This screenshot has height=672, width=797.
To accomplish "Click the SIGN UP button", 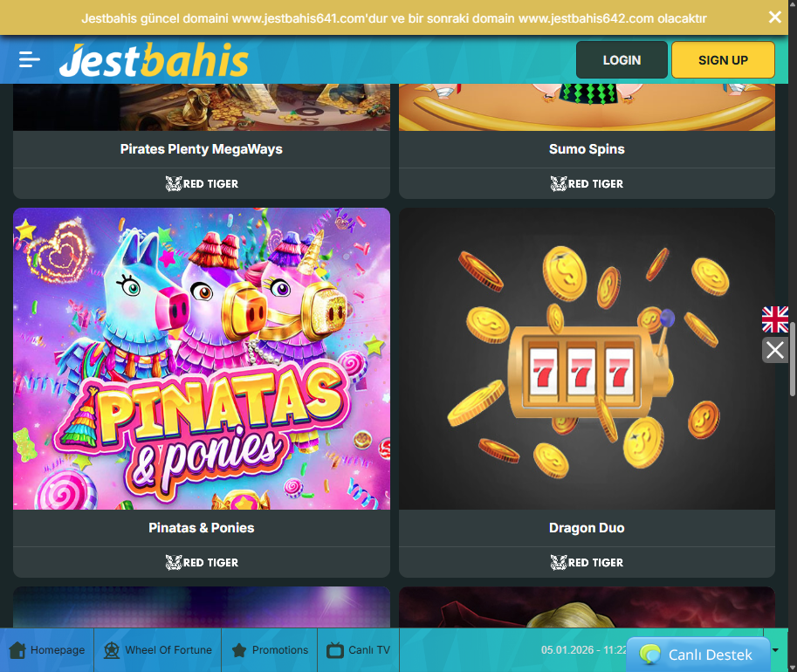I will pos(723,60).
